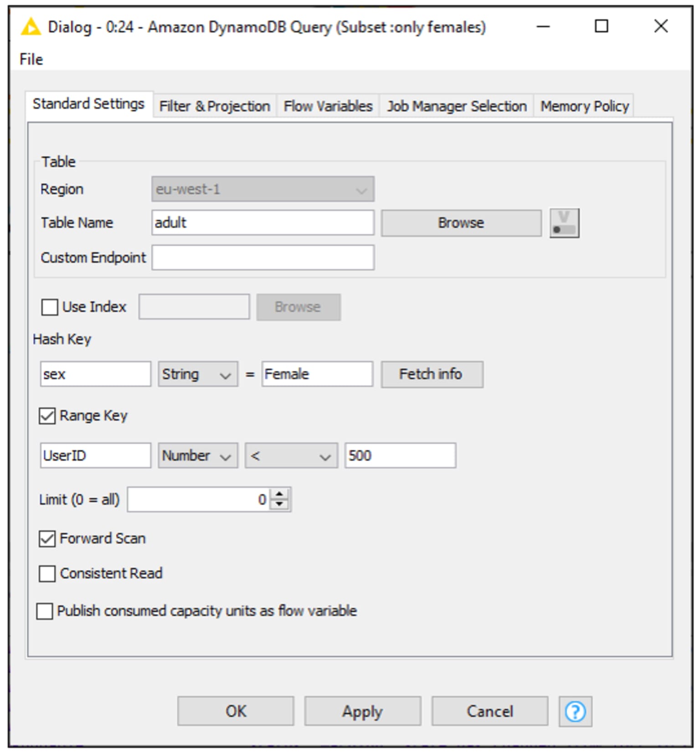Click Browse next to Table Name
The width and height of the screenshot is (700, 753).
461,223
